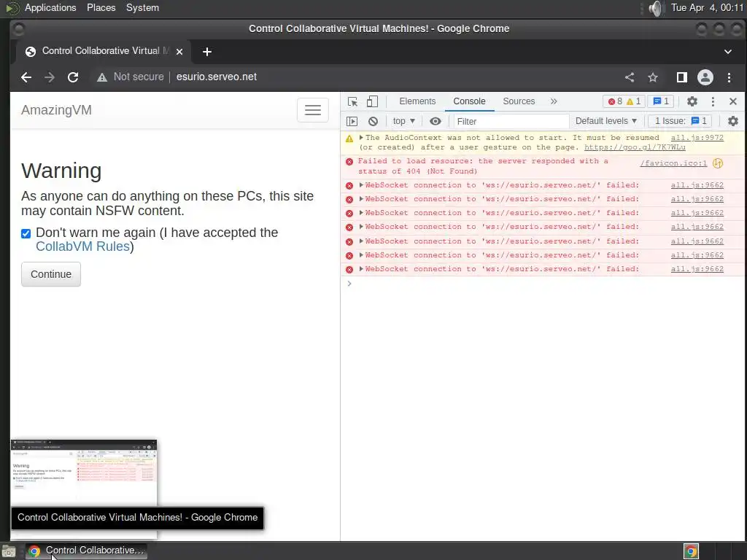The width and height of the screenshot is (747, 560).
Task: Open the System menu
Action: 142,7
